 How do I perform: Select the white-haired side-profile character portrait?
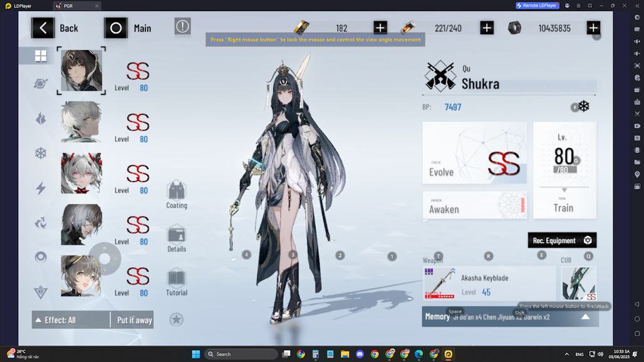[81, 122]
